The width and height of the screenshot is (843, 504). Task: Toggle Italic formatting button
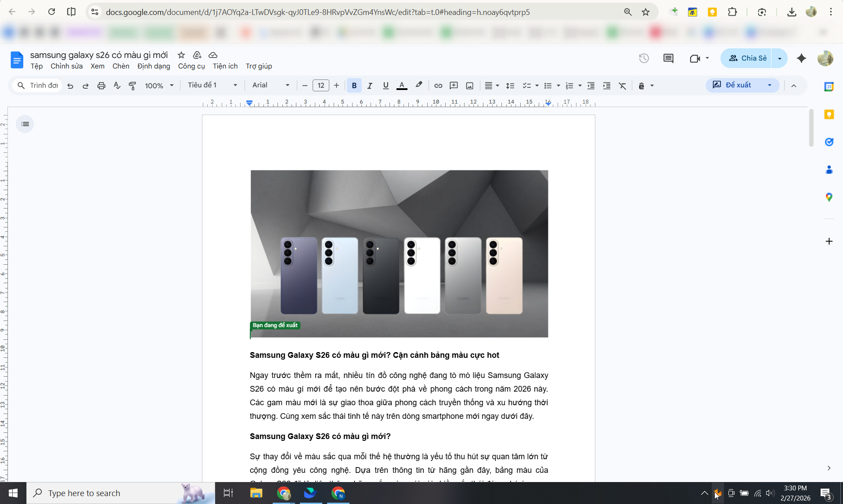click(370, 86)
